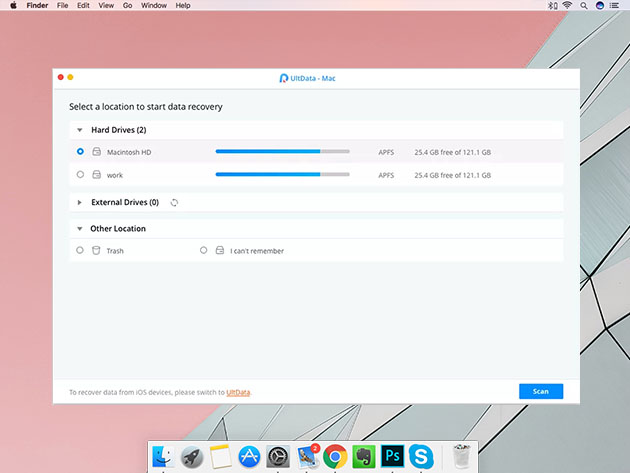Open Finder from the Dock

[x=163, y=457]
